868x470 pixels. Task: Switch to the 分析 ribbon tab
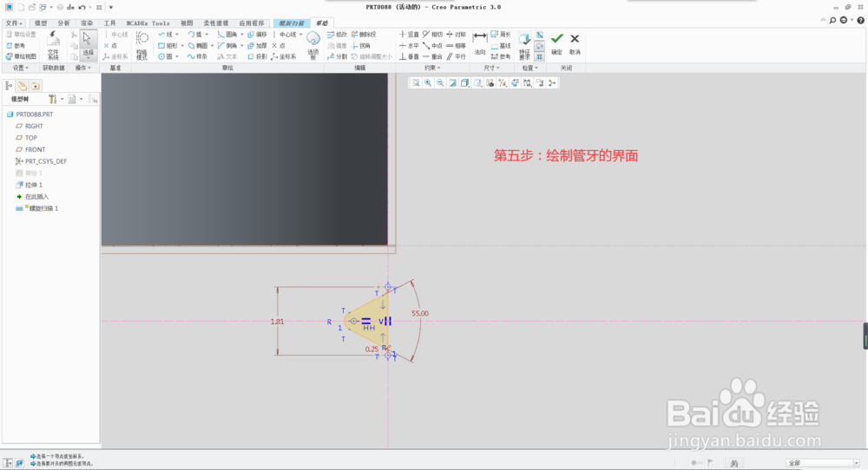coord(63,23)
